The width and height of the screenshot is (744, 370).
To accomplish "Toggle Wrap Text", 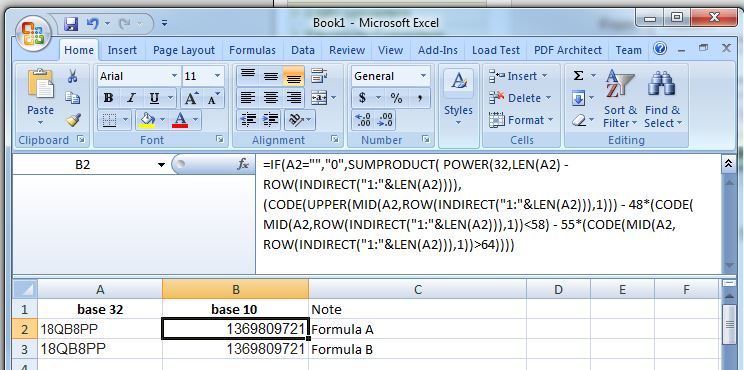I will pyautogui.click(x=319, y=76).
